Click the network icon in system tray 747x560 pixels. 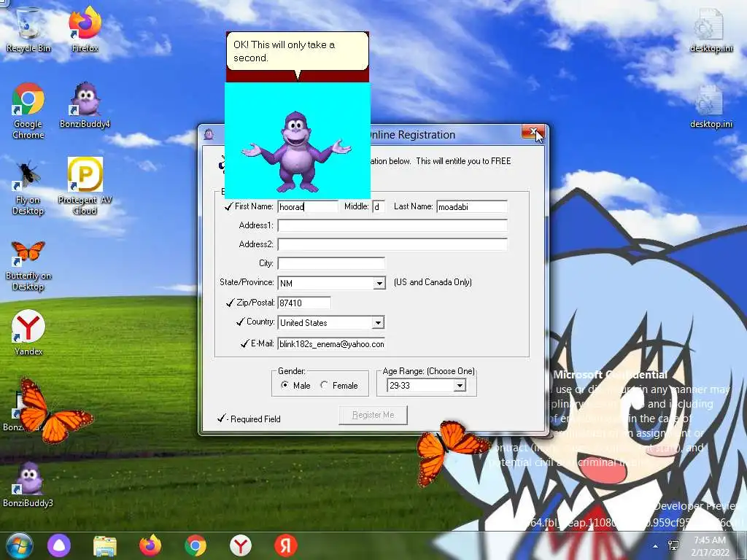click(x=674, y=545)
